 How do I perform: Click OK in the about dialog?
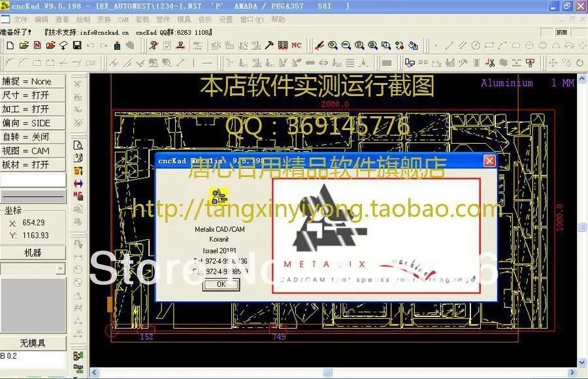click(221, 284)
